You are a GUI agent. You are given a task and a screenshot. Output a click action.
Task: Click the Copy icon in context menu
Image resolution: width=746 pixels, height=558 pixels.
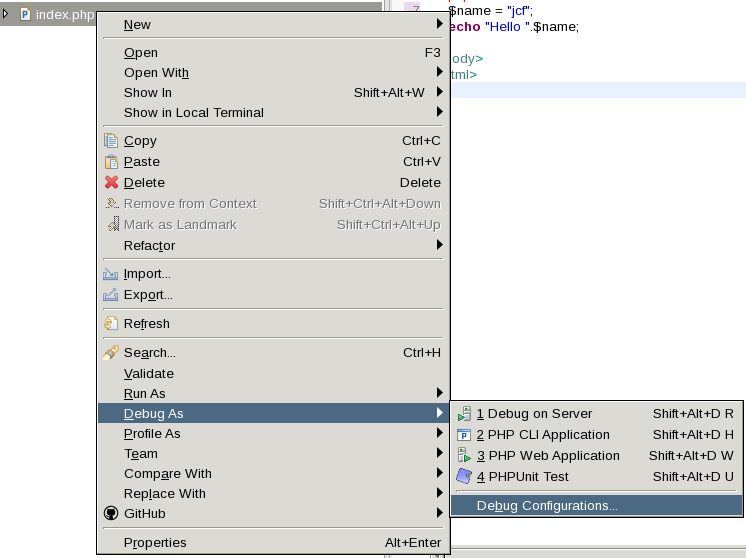pyautogui.click(x=112, y=141)
